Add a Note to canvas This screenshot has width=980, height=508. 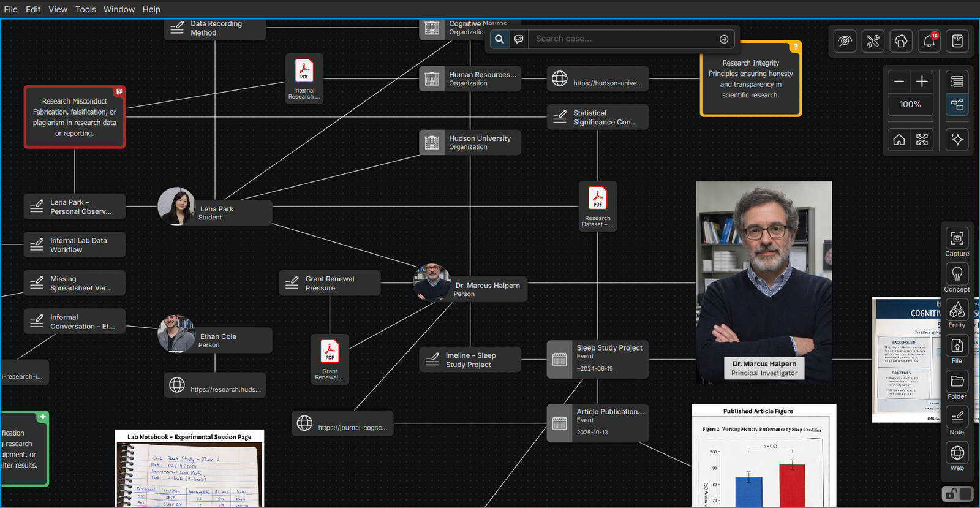(957, 421)
